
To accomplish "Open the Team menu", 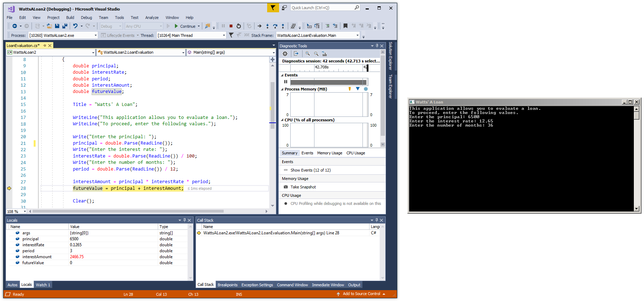I will click(103, 18).
